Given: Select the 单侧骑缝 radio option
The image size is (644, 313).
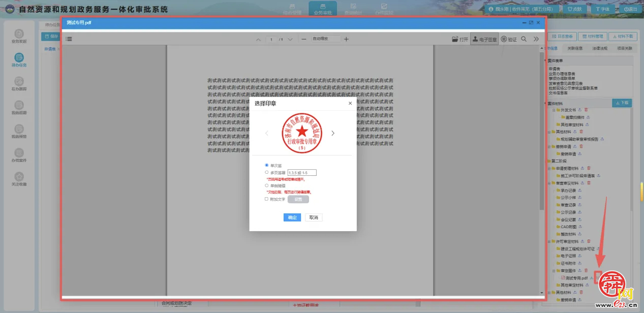Looking at the screenshot, I should pyautogui.click(x=267, y=185).
